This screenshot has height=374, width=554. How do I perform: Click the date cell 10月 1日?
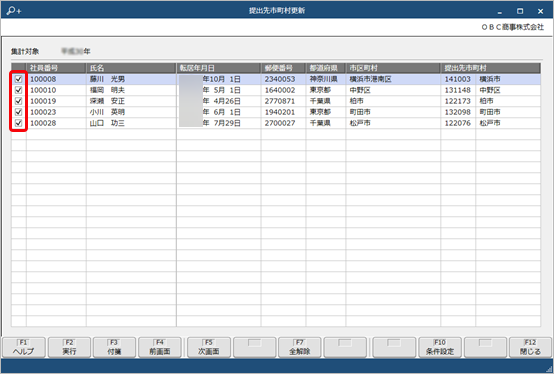pyautogui.click(x=219, y=79)
